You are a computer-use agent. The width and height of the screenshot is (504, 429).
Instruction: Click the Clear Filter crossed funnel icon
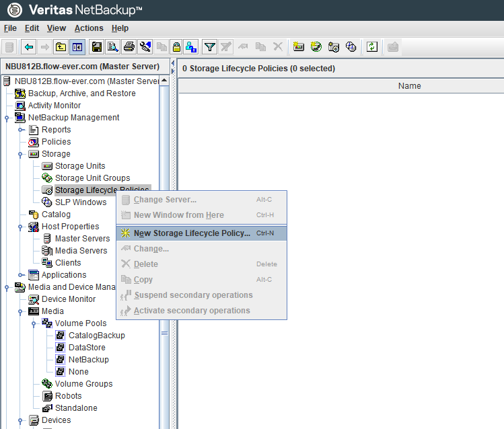(226, 47)
